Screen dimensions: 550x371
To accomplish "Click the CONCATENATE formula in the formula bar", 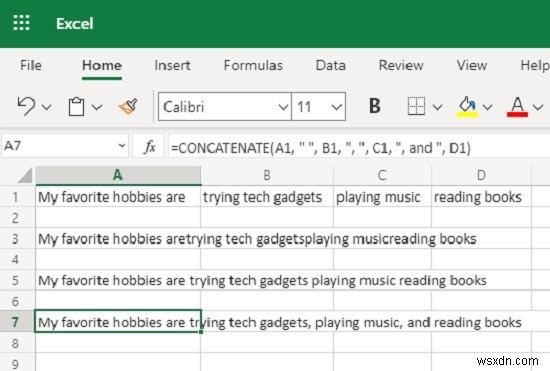I will coord(321,148).
